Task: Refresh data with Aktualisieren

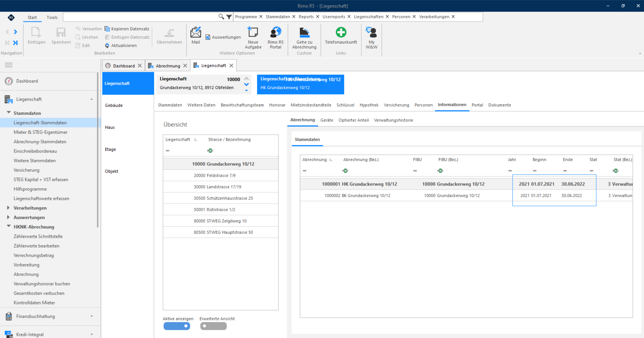Action: 121,45
